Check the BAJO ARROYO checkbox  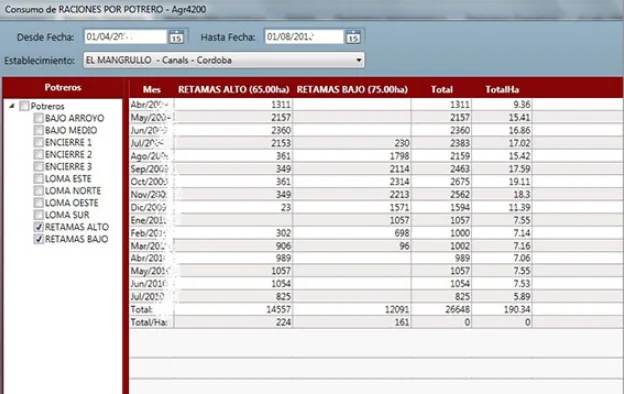pos(39,118)
